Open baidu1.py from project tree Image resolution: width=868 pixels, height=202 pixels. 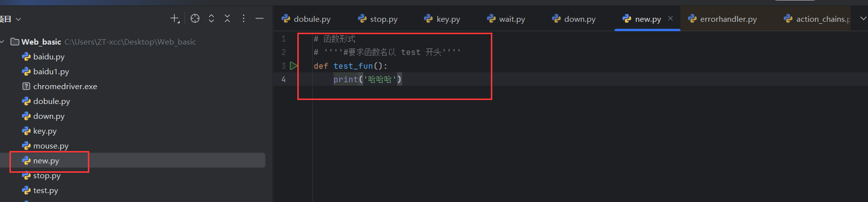click(x=46, y=71)
